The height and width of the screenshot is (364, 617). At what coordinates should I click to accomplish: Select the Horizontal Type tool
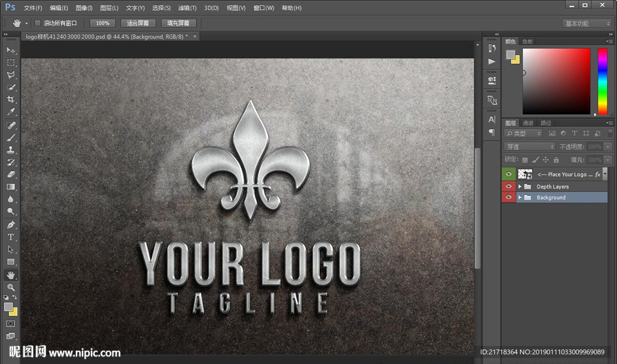click(11, 237)
